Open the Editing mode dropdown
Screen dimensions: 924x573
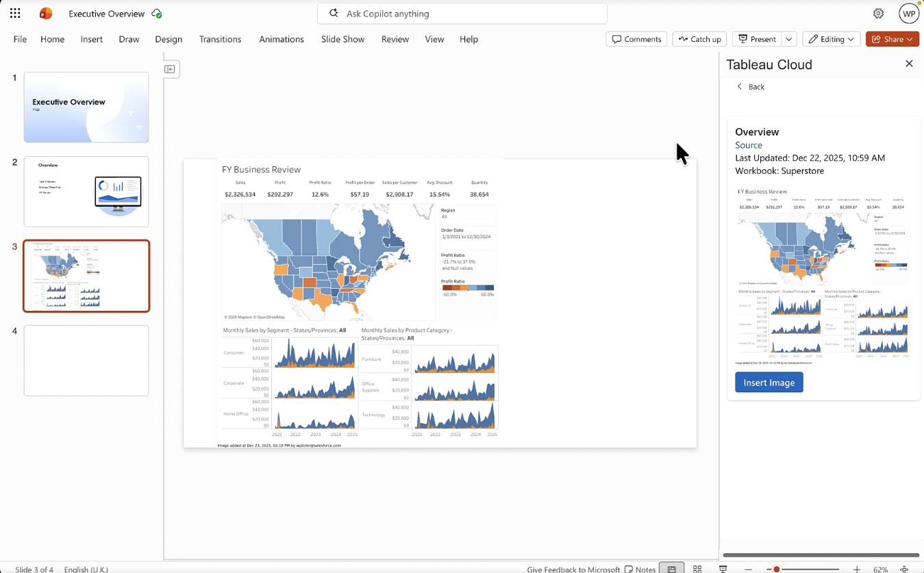(831, 39)
